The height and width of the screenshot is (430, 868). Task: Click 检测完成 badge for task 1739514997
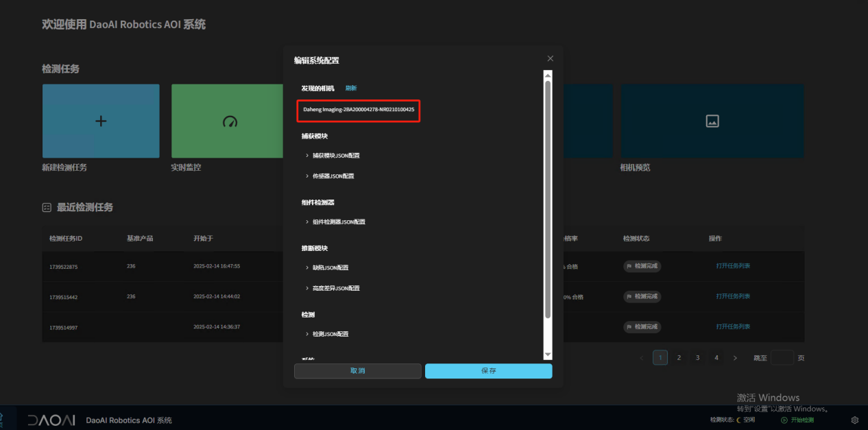[642, 326]
